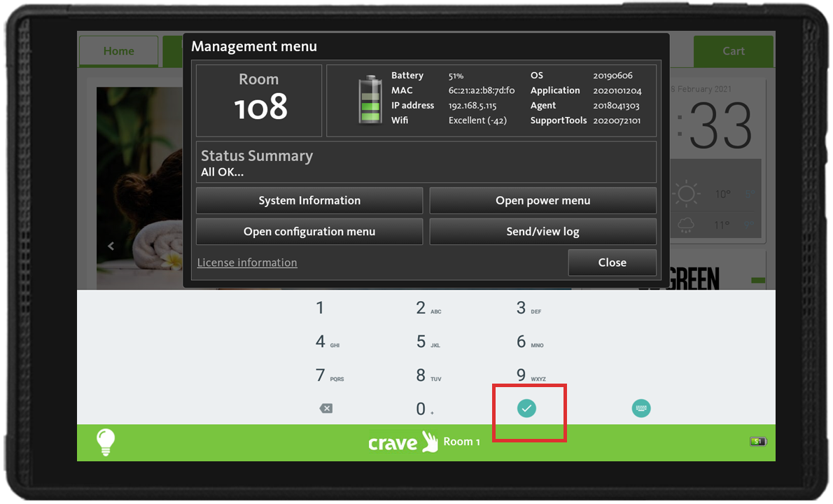Open License information link

247,262
